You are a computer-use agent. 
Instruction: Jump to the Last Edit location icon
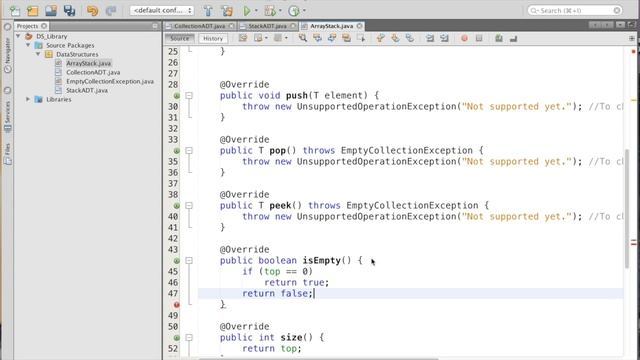(243, 38)
